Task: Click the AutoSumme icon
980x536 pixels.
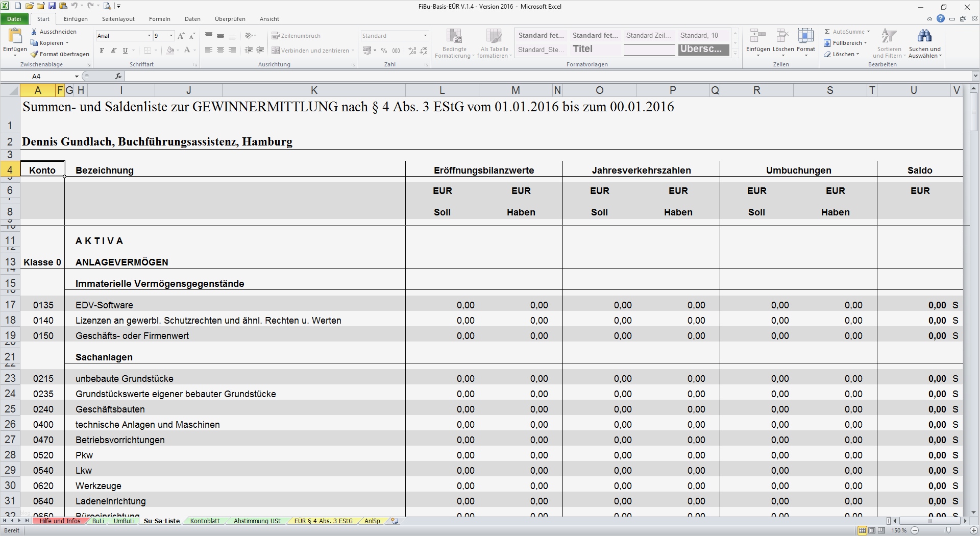Action: 828,31
